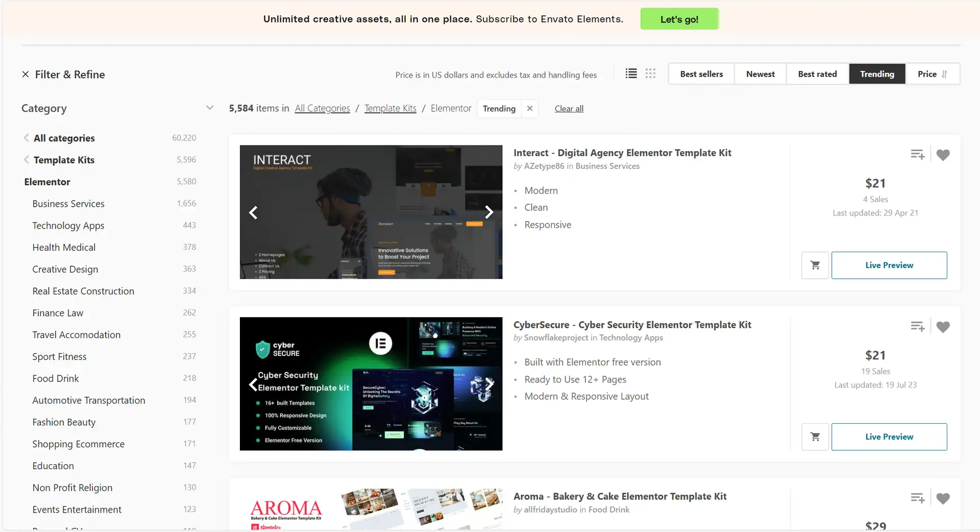This screenshot has width=980, height=532.
Task: Filter by Real Estate Construction category
Action: pos(83,291)
